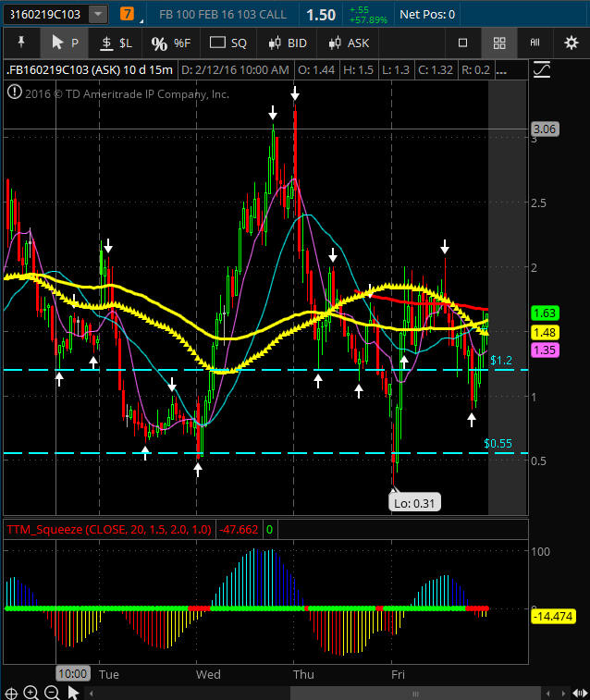The height and width of the screenshot is (700, 590).
Task: Expand the single-chart square view button
Action: (x=463, y=43)
